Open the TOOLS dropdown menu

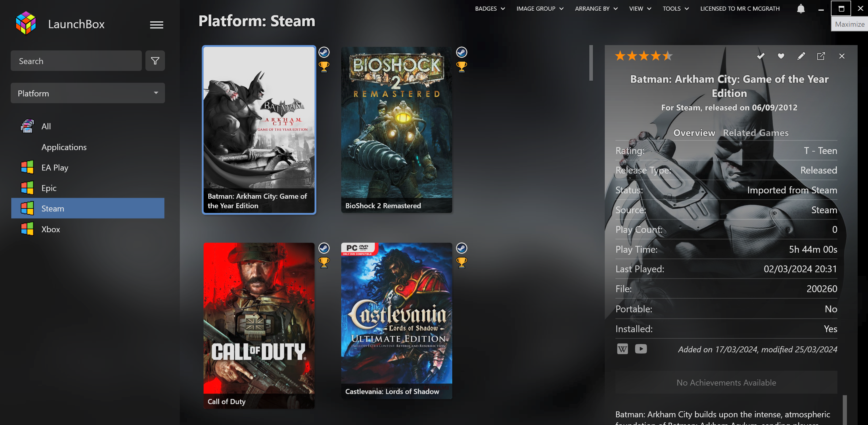(675, 9)
